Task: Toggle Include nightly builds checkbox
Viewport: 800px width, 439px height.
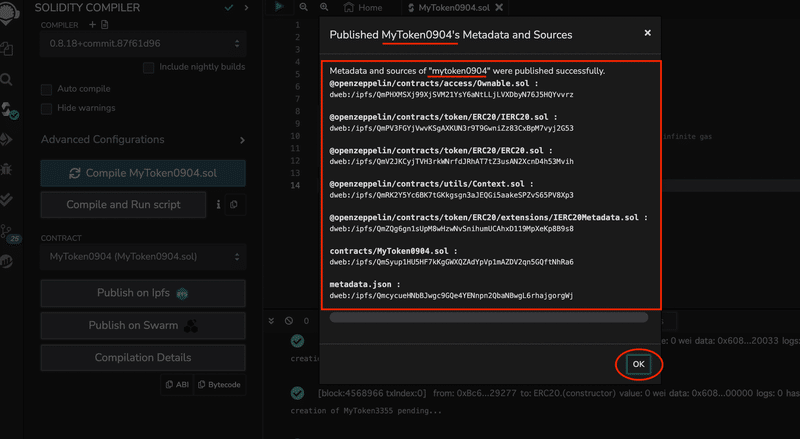Action: tap(148, 67)
